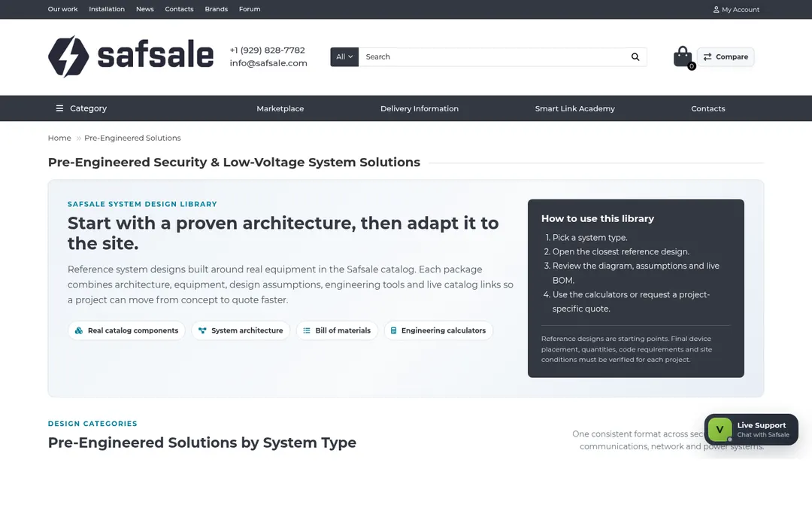The width and height of the screenshot is (812, 508).
Task: Click the safsale wordmark text
Action: click(x=156, y=56)
